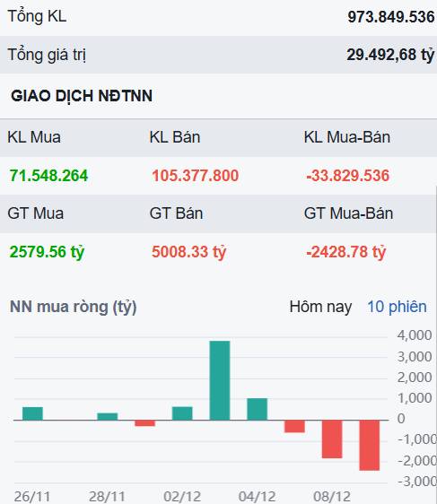Click the GT Mua column header
This screenshot has height=504, width=437.
35,213
